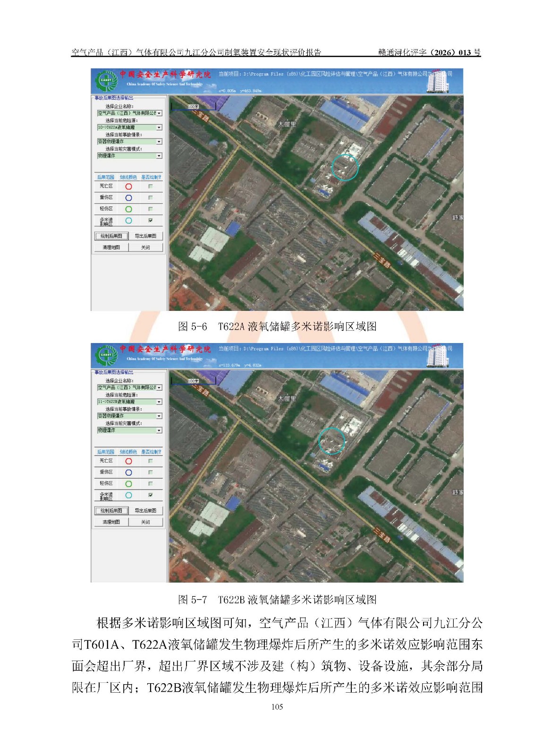Click the cyan domino zone circle in T622B panel

coord(128,495)
